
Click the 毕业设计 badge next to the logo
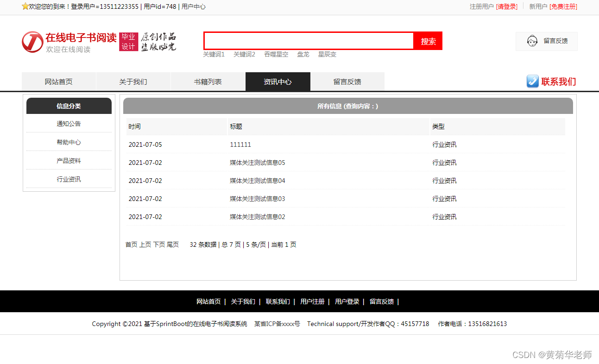(x=128, y=42)
